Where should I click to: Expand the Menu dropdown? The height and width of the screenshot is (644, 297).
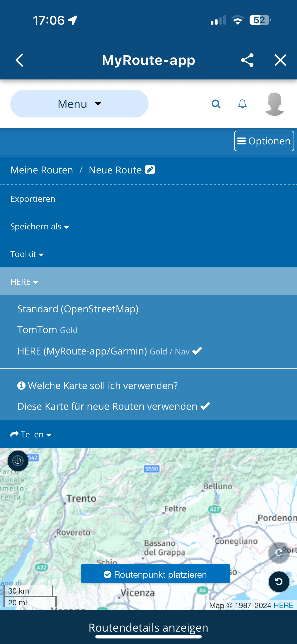(79, 104)
